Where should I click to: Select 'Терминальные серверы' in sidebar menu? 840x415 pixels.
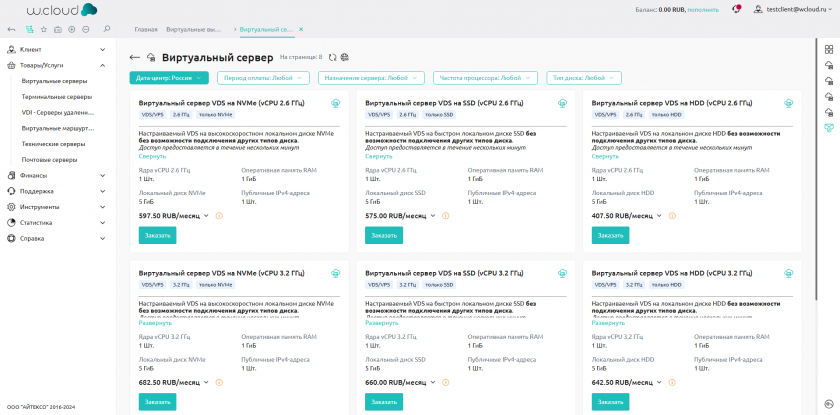[x=57, y=96]
